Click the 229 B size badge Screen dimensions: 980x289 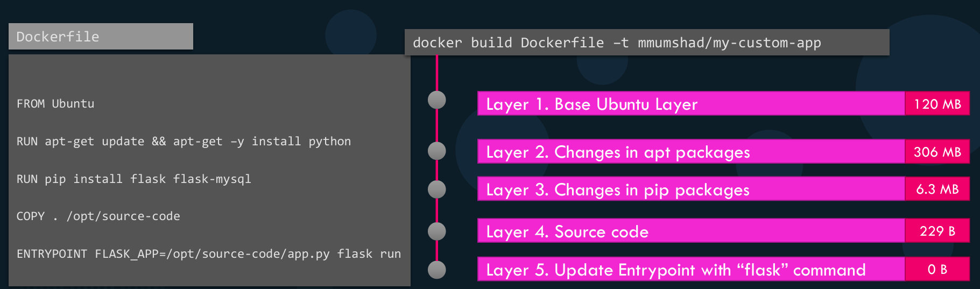[937, 231]
